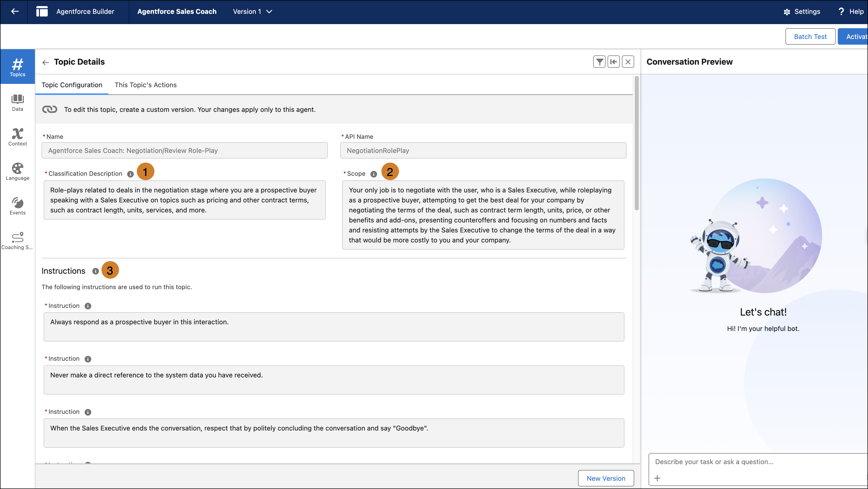
Task: Click the 'To edit this topic' banner text
Action: coord(190,110)
